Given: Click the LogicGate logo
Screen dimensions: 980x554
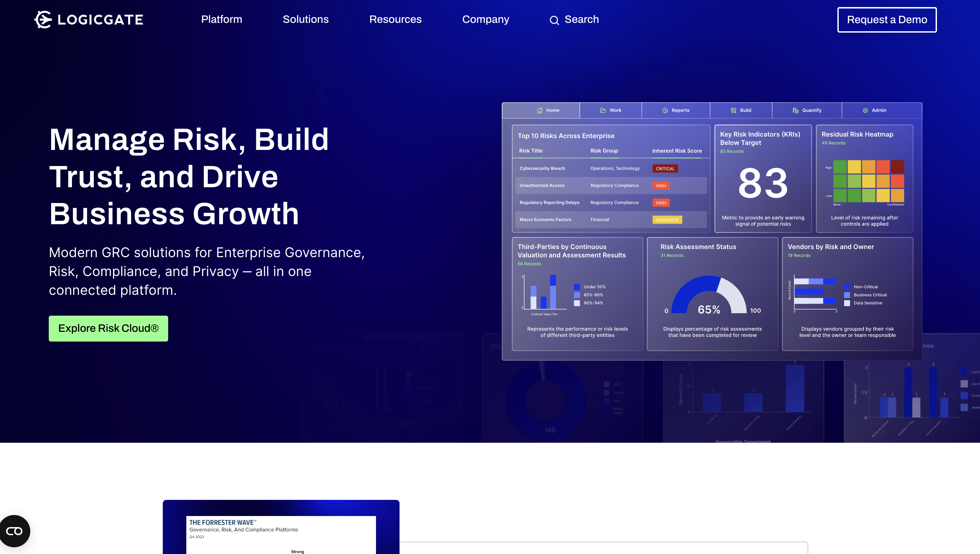Looking at the screenshot, I should coord(89,19).
